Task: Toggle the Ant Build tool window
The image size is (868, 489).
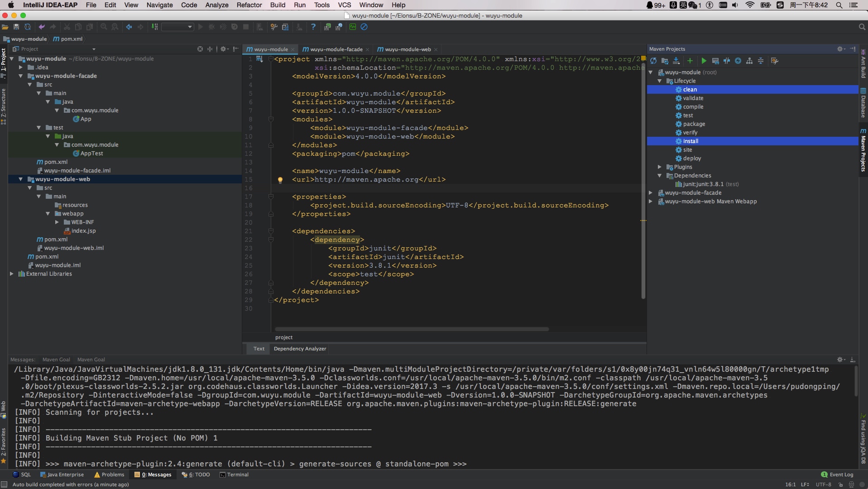Action: [863, 65]
